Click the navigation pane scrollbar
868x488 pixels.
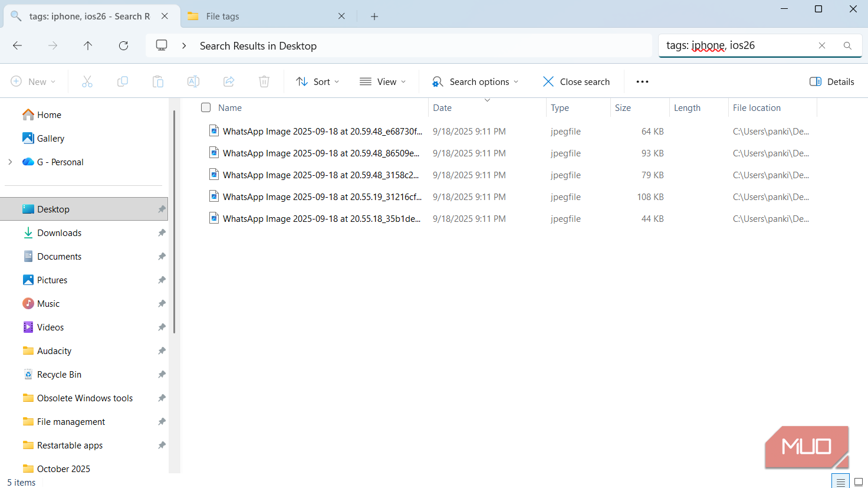click(174, 222)
